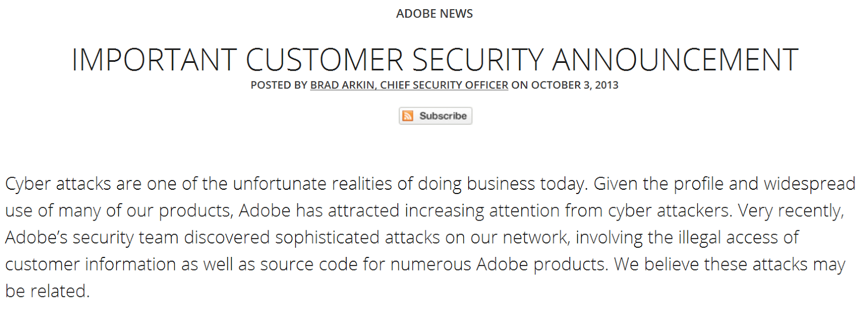
Task: Click 'Cyber attacks' at the paragraph start
Action: click(58, 184)
